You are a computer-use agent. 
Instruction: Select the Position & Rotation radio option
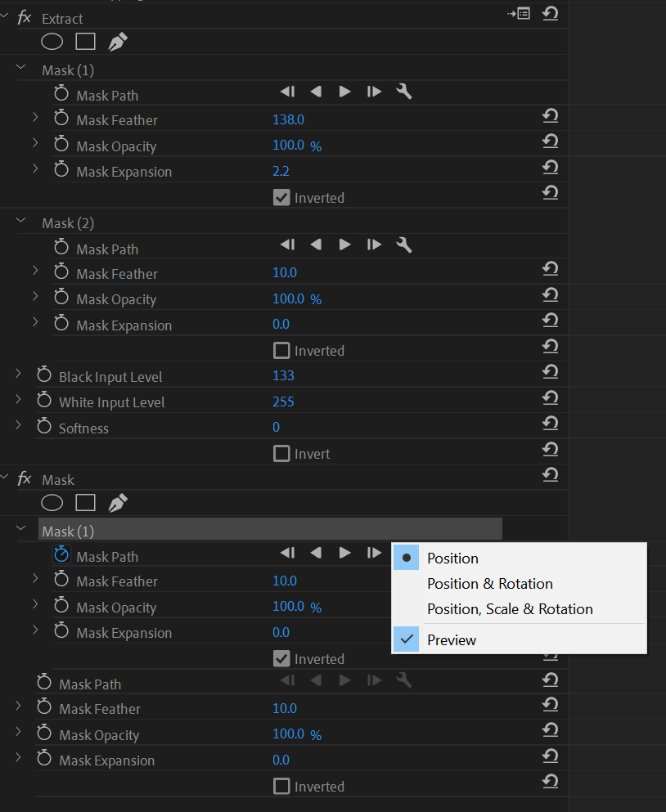point(489,584)
